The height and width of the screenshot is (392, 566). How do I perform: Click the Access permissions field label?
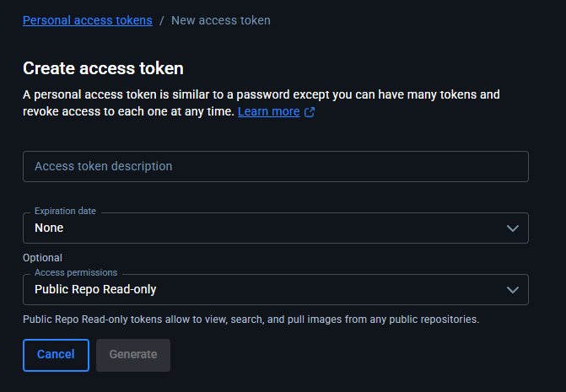pyautogui.click(x=76, y=272)
